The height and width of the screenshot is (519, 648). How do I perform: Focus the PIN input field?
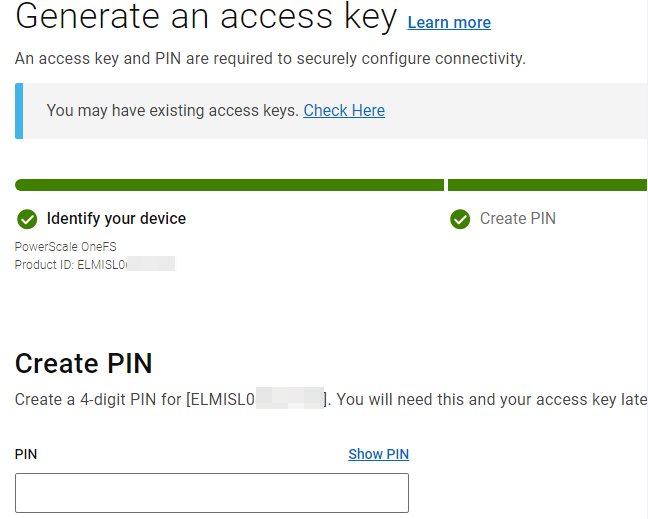212,493
